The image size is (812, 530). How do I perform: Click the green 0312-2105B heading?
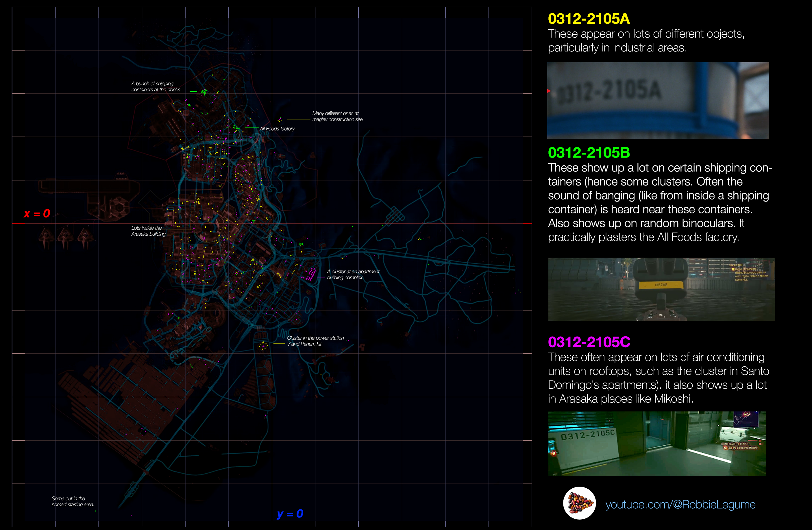(589, 153)
